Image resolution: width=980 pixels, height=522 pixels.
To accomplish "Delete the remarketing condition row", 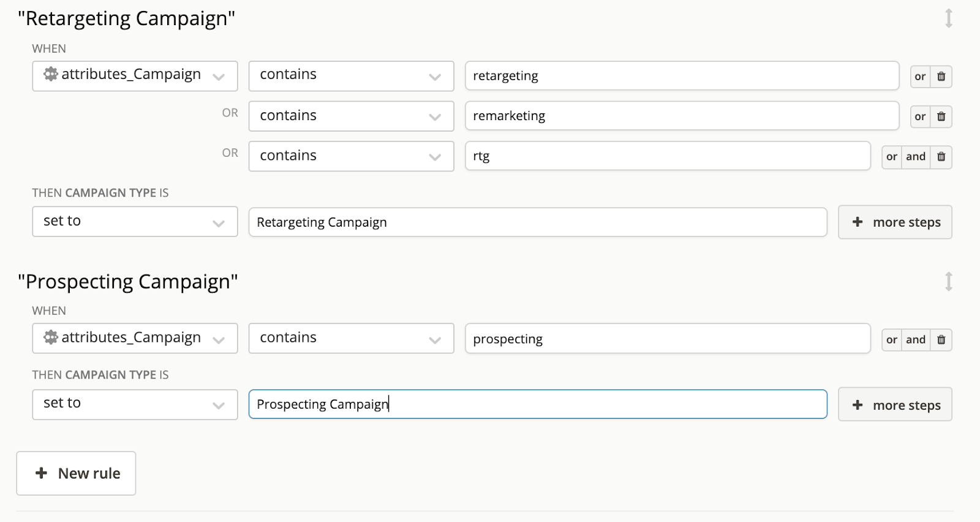I will tap(941, 116).
